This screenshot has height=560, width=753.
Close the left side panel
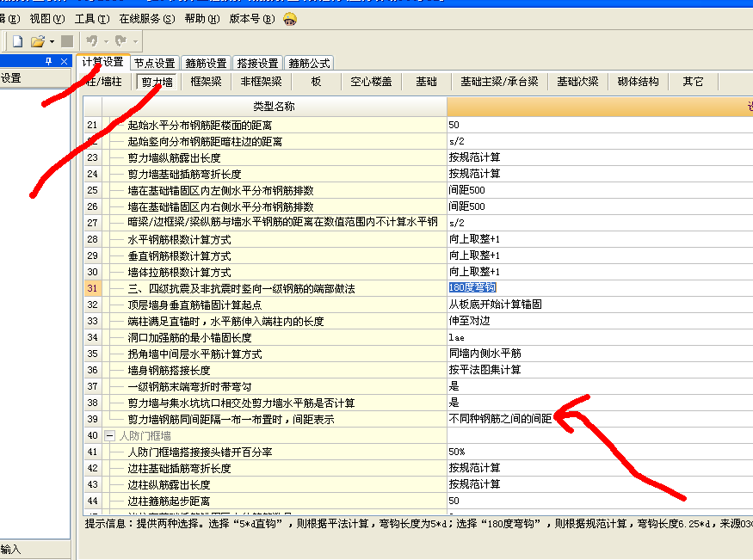click(x=64, y=61)
